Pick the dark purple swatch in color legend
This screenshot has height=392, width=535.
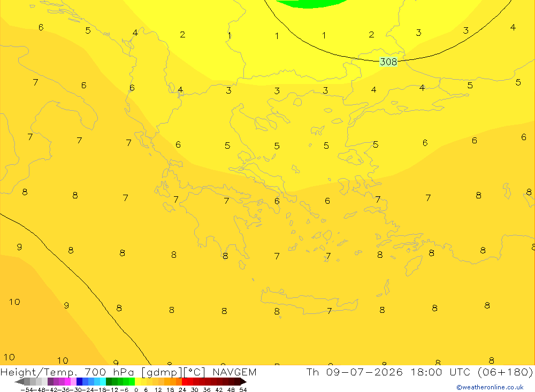click(50, 382)
